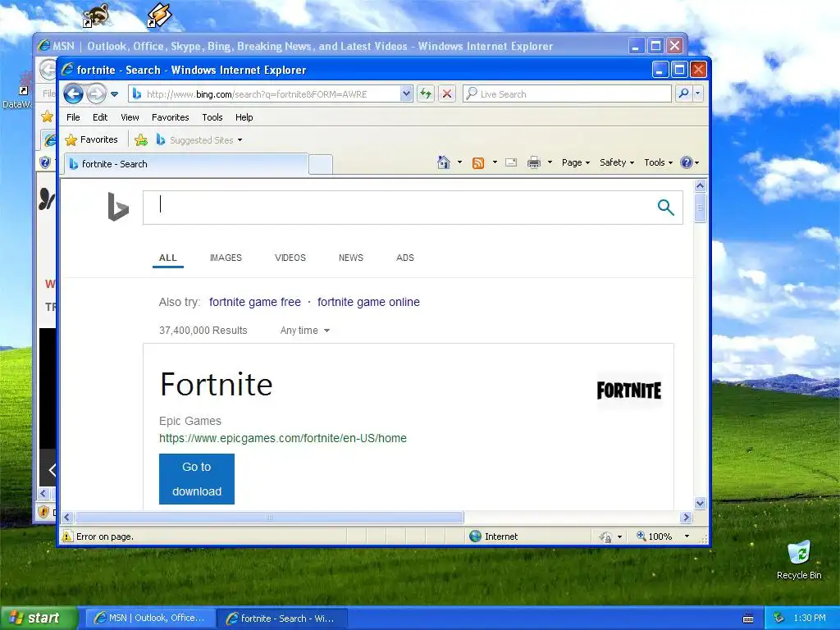Expand the address bar URL dropdown
840x630 pixels.
406,94
